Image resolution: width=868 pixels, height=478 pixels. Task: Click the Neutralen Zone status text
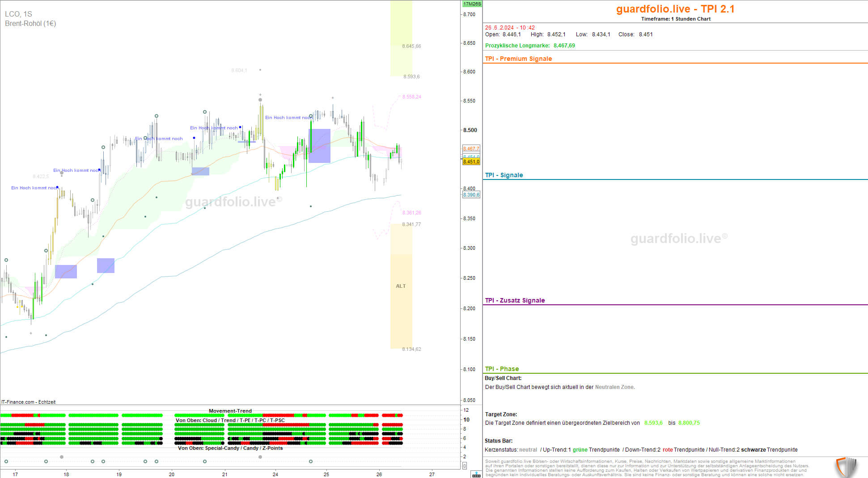(x=615, y=387)
